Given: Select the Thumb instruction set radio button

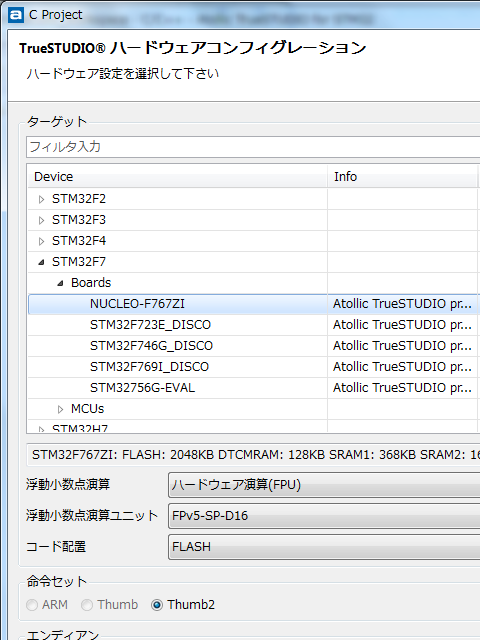Looking at the screenshot, I should [x=87, y=605].
